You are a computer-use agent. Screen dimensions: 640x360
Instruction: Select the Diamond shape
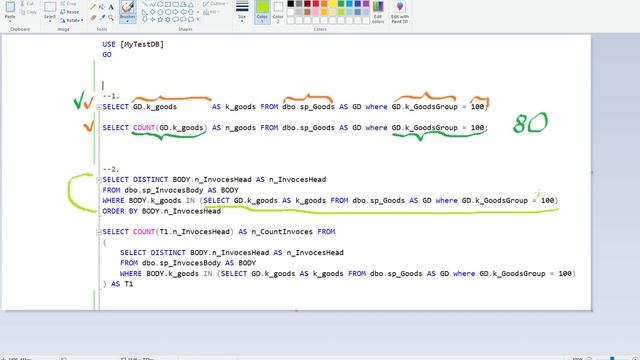pos(153,12)
